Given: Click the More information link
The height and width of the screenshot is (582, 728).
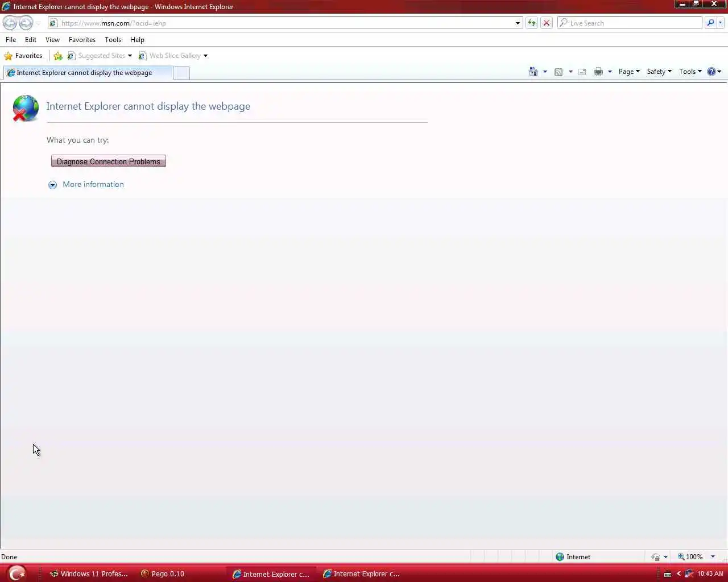Looking at the screenshot, I should tap(93, 185).
